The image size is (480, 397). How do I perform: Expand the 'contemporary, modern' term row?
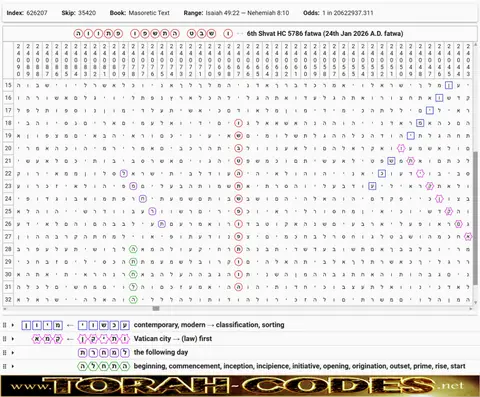(13, 325)
